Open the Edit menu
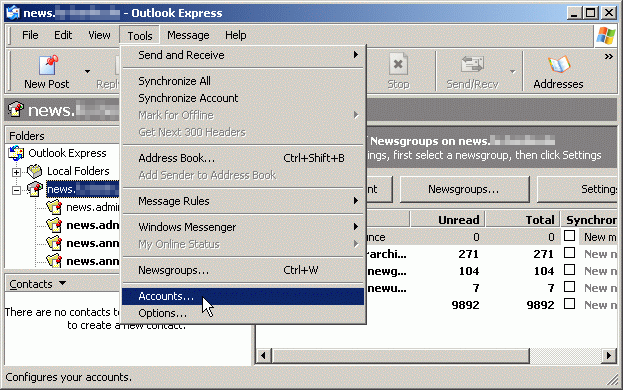This screenshot has height=390, width=623. pos(63,35)
